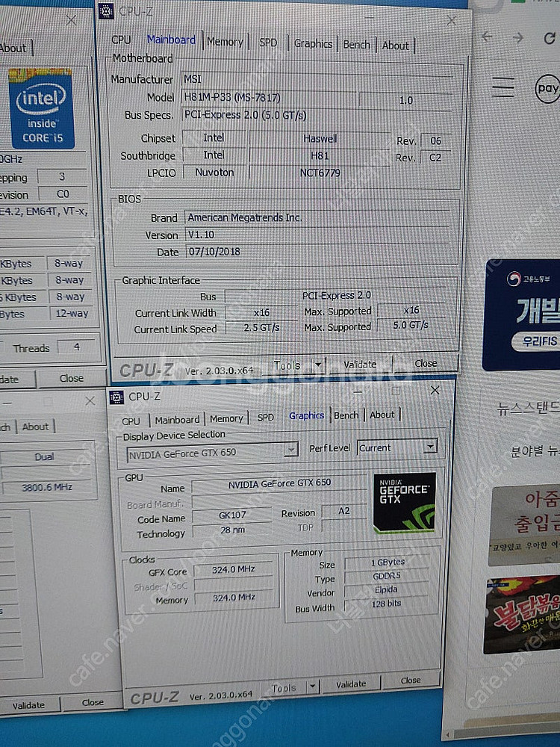Click Max Supported 5.0 GT/s value

point(411,325)
